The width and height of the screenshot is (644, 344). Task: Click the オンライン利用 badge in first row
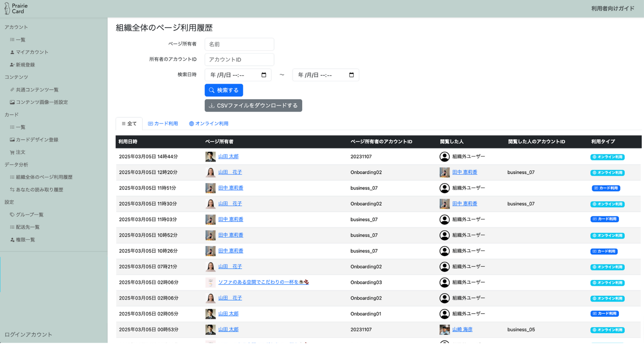click(x=607, y=157)
